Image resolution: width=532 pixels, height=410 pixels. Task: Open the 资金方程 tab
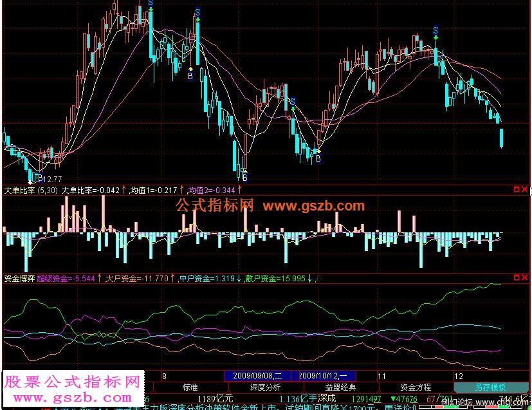(x=416, y=387)
